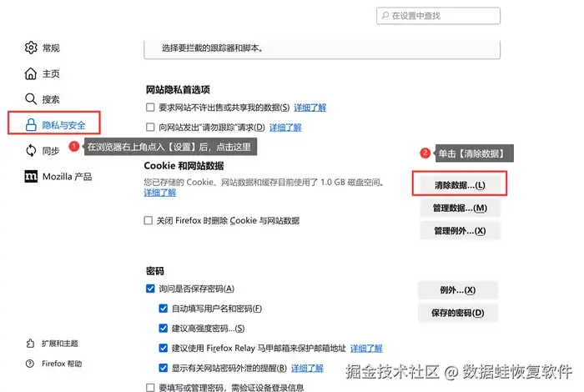Image resolution: width=584 pixels, height=392 pixels.
Task: Focus the 在设置中查找 search field
Action: coord(438,16)
